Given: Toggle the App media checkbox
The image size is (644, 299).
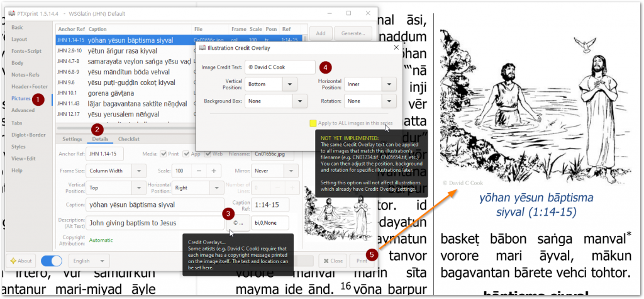Looking at the screenshot, I should click(185, 154).
